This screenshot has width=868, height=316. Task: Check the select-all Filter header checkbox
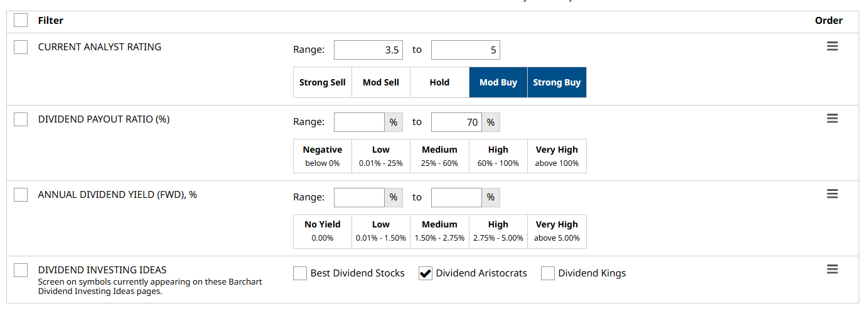tap(21, 20)
